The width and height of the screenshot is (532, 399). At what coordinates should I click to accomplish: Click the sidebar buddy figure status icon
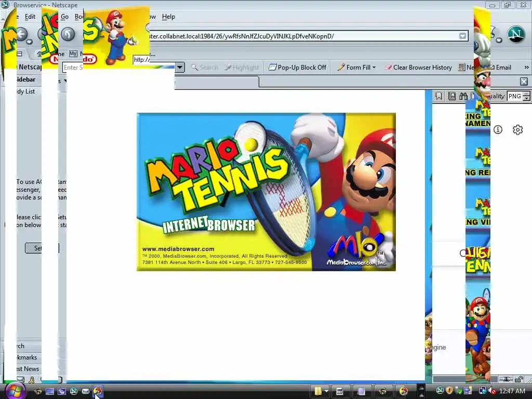click(x=32, y=380)
